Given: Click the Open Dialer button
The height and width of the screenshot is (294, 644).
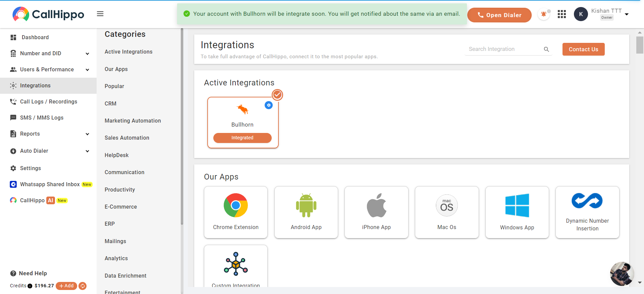Looking at the screenshot, I should coord(499,15).
